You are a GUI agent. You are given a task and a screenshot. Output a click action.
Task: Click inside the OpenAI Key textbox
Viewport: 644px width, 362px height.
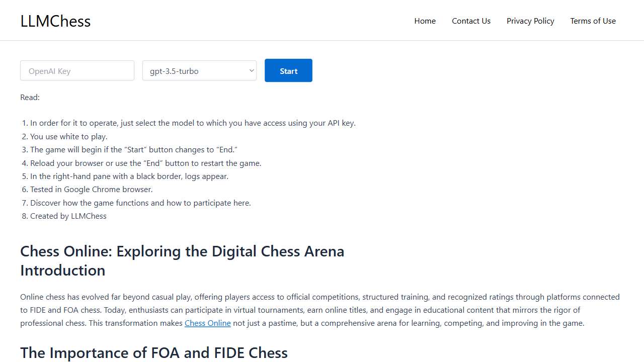click(77, 70)
